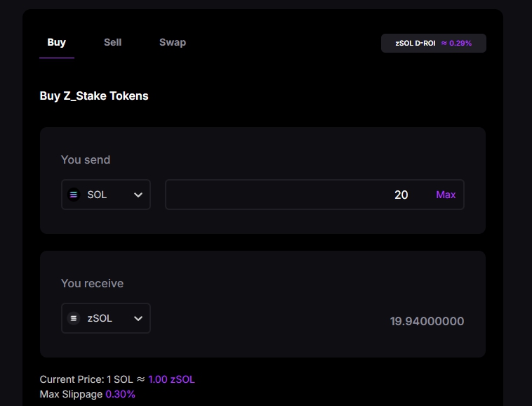Click the SOL token name text
This screenshot has width=532, height=406.
click(97, 195)
